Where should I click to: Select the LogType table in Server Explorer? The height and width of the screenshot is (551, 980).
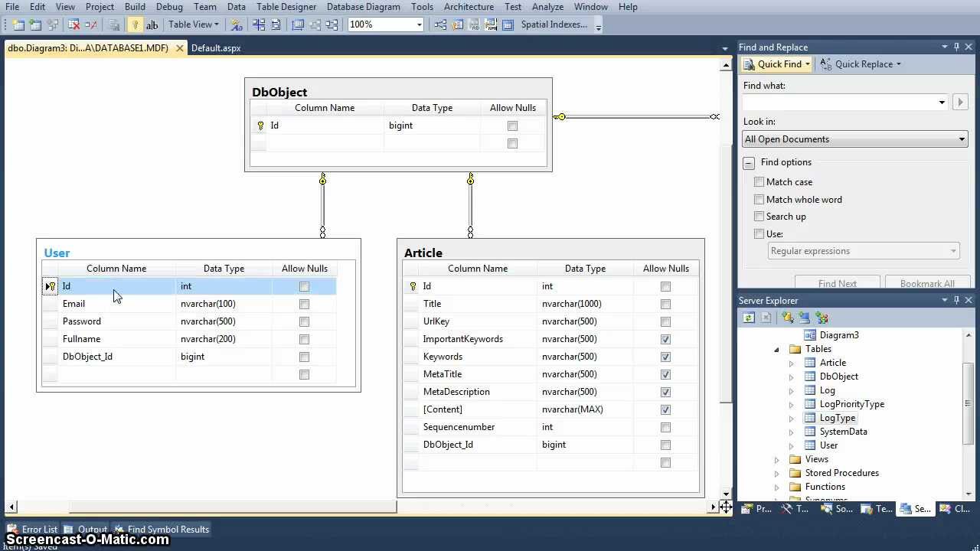837,418
